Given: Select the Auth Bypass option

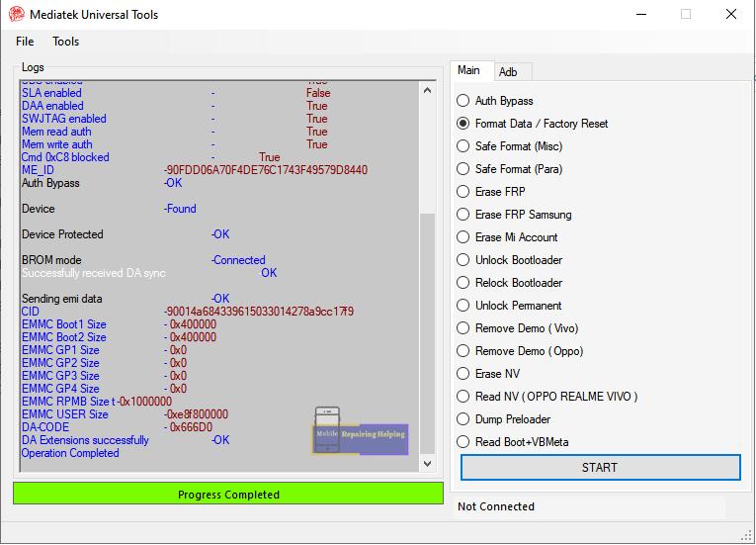Looking at the screenshot, I should coord(495,101).
